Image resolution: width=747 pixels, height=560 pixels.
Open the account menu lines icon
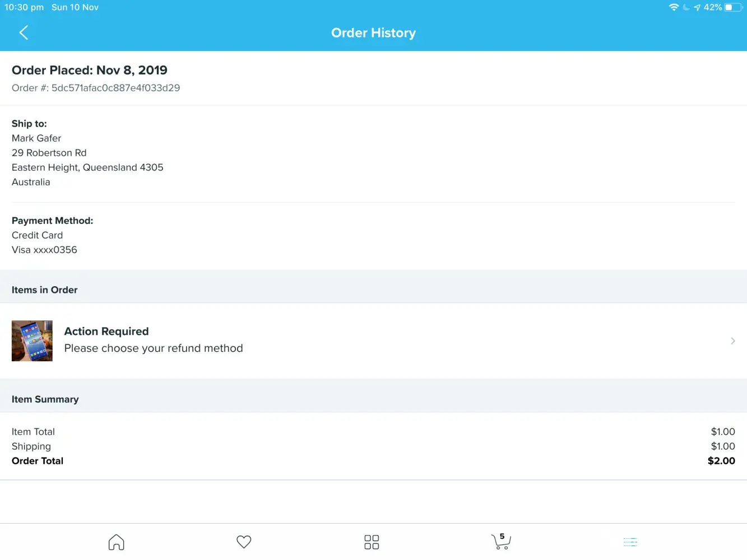[630, 542]
